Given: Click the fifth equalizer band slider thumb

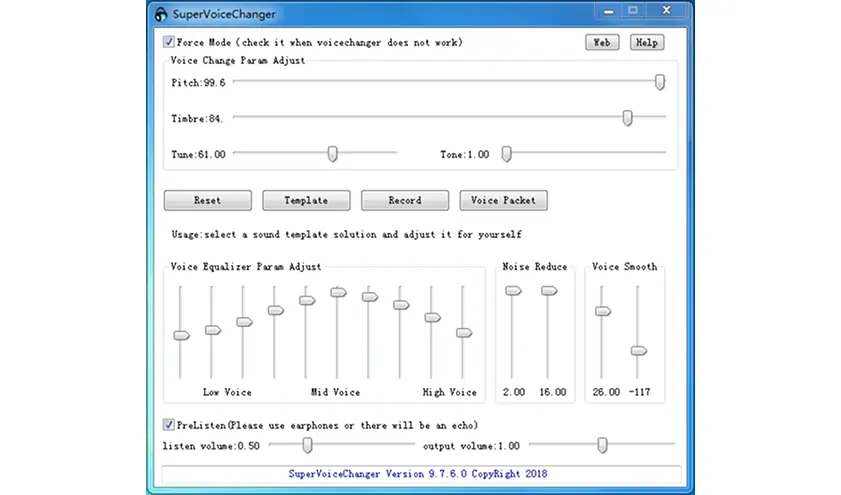Looking at the screenshot, I should (x=307, y=300).
